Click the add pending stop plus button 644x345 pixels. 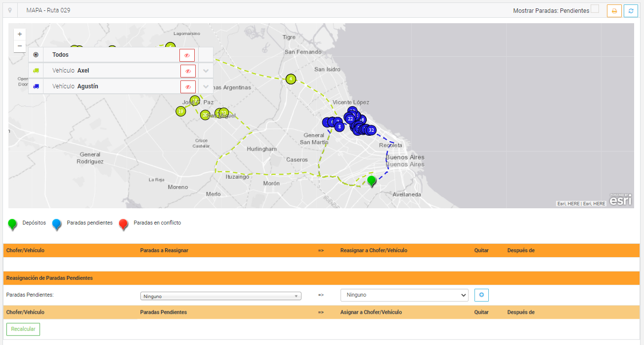481,295
